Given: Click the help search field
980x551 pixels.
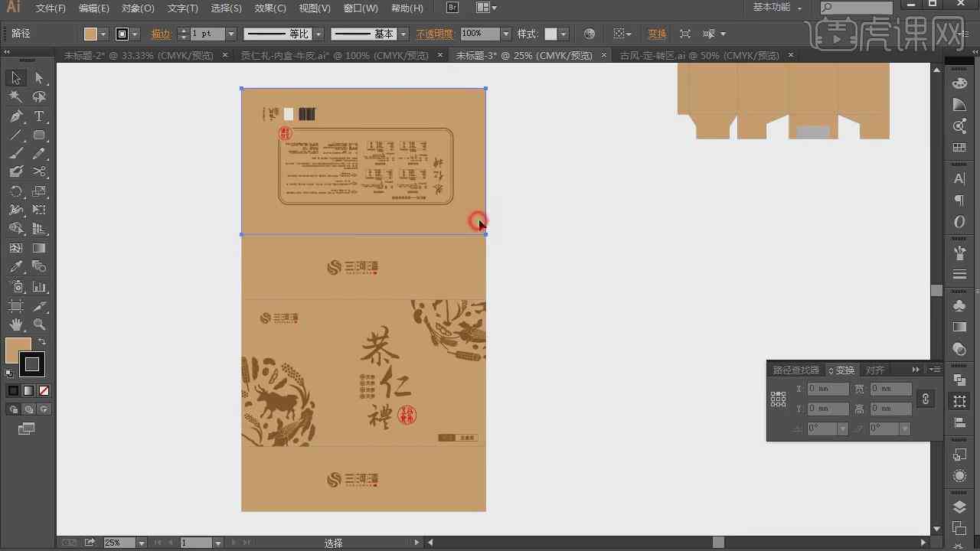Looking at the screenshot, I should point(857,8).
